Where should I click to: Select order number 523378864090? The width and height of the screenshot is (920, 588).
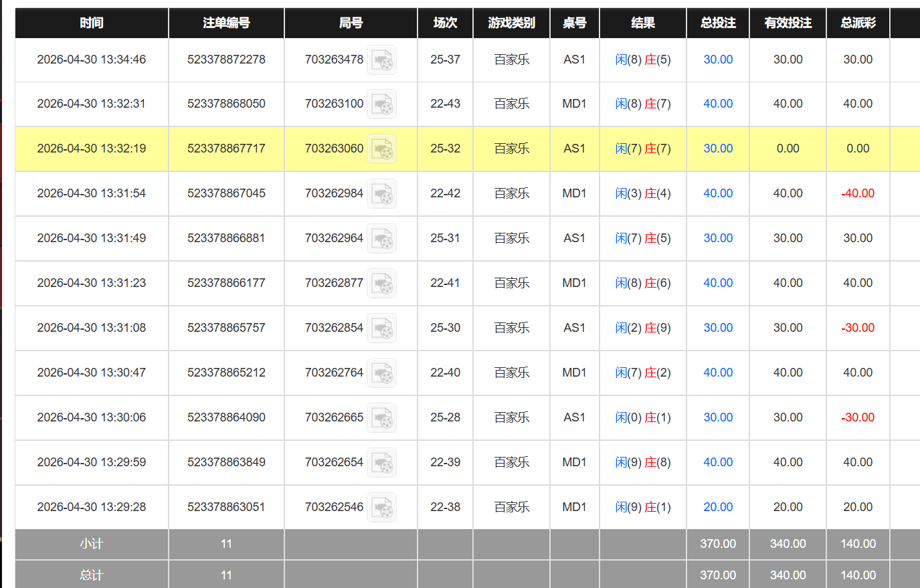coord(226,417)
